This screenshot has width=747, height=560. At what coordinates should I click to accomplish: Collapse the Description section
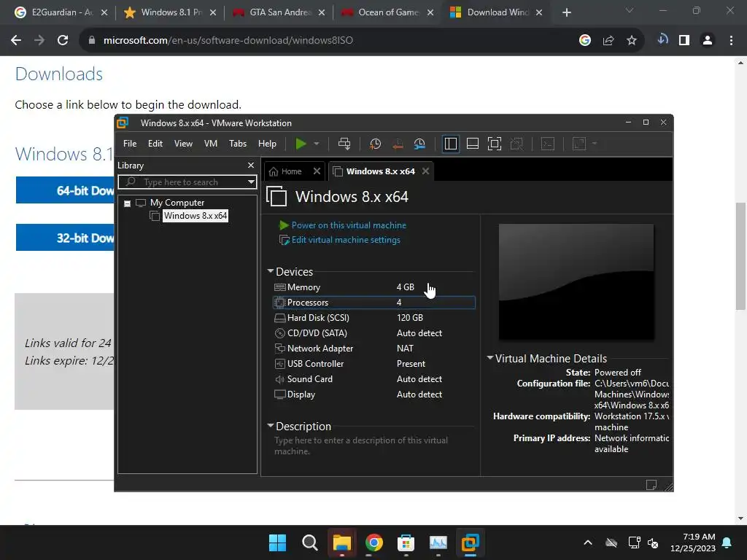(271, 425)
